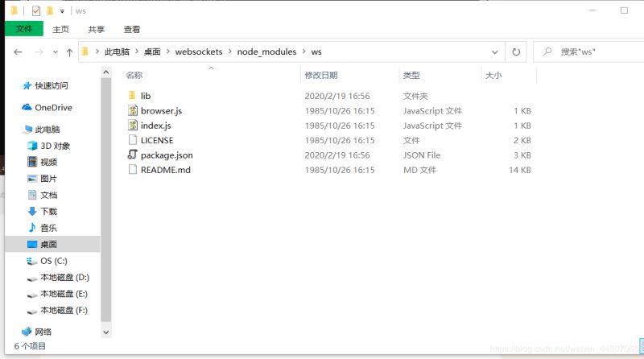Open the quick access toolbar dropdown

coord(62,11)
